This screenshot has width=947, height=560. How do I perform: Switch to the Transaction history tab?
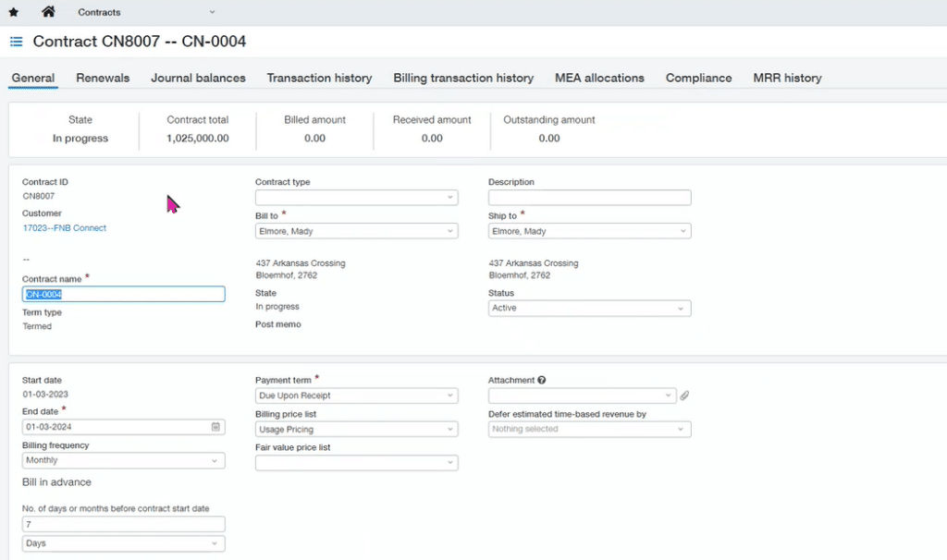319,78
